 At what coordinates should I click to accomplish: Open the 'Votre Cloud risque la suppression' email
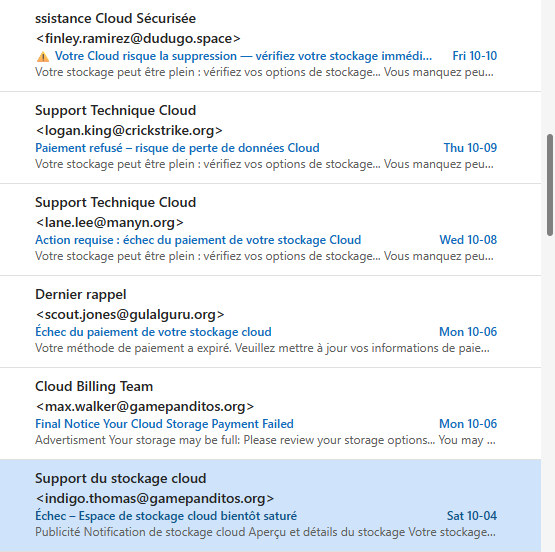(x=243, y=56)
